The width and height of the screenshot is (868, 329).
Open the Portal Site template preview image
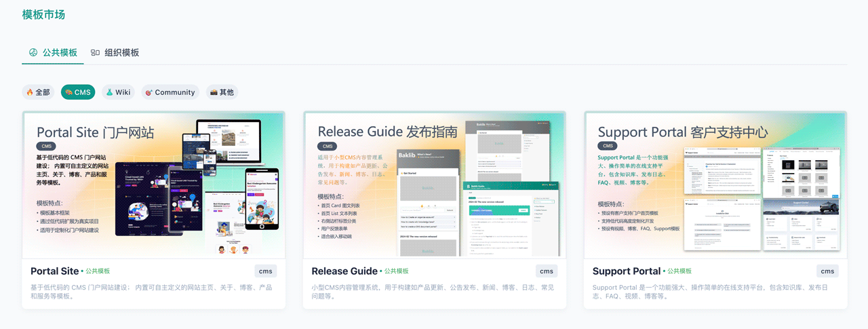153,185
